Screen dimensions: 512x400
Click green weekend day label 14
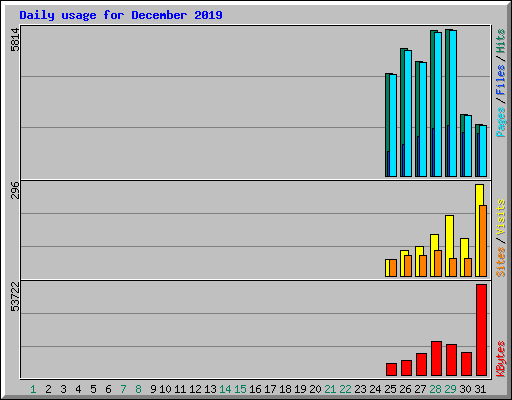pyautogui.click(x=225, y=389)
